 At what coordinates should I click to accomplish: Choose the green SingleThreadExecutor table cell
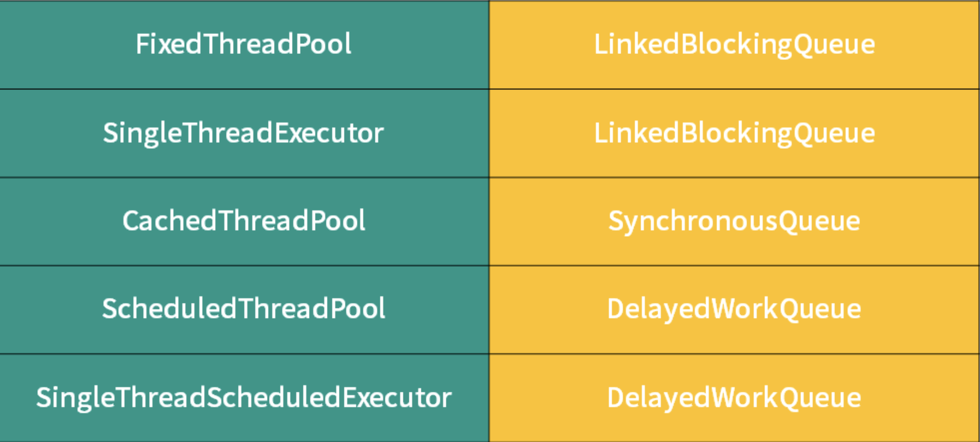pos(244,133)
